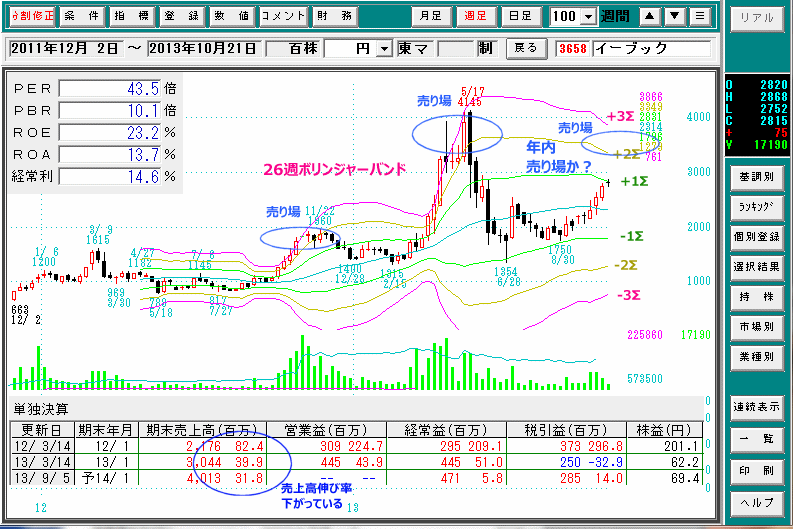The width and height of the screenshot is (793, 529).
Task: Open the 指標 indicators button
Action: click(131, 16)
